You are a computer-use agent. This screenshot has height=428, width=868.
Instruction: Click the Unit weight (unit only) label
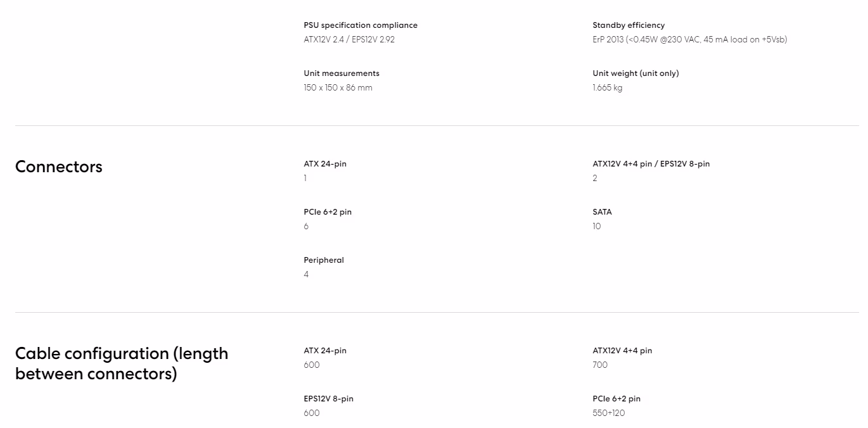(635, 73)
